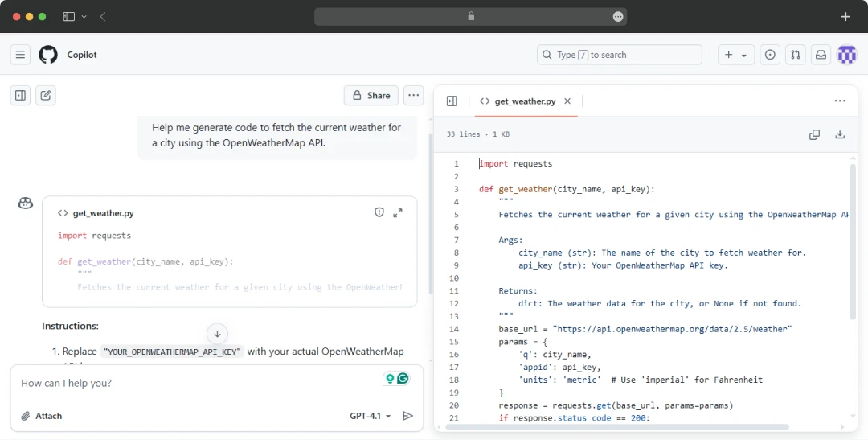Screen dimensions: 868x440
Task: Copy the file contents icon
Action: 814,134
